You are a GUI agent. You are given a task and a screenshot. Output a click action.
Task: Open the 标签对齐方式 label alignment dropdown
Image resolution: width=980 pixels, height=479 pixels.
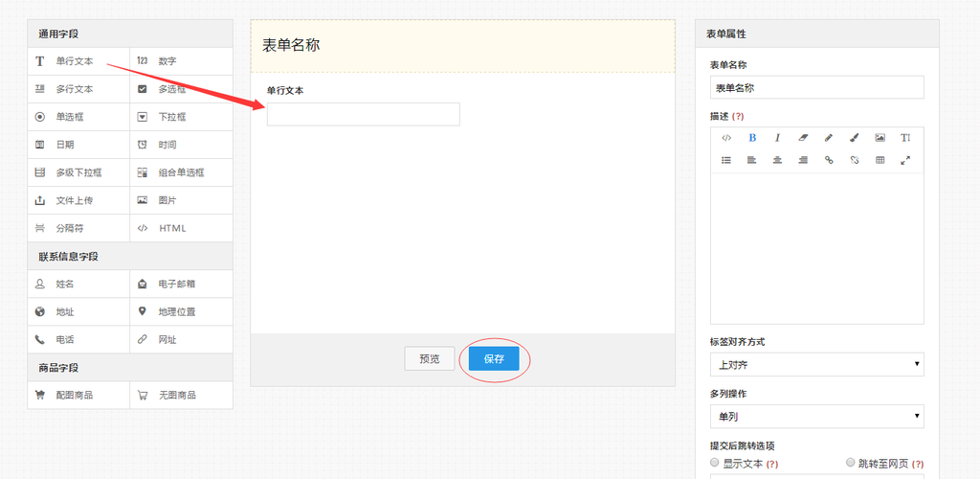point(817,364)
